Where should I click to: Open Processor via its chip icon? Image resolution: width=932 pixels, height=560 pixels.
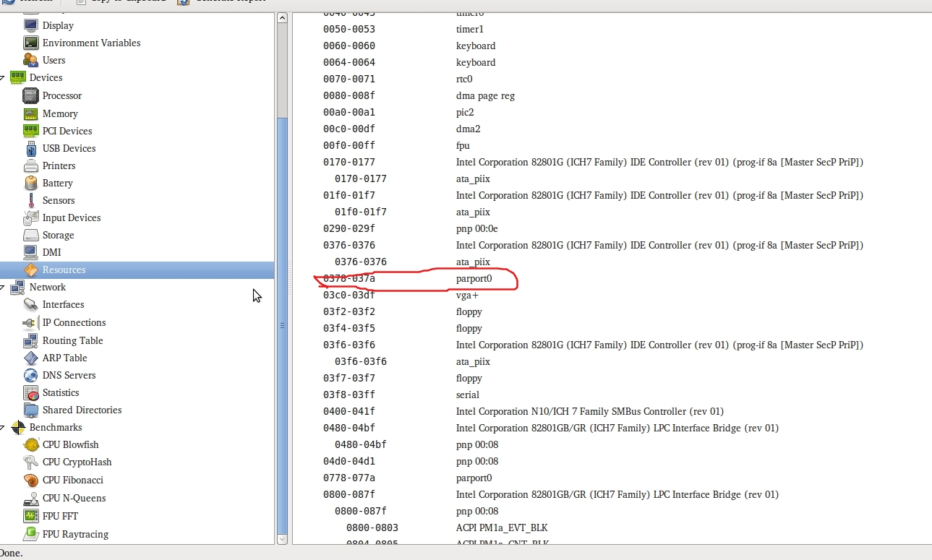pyautogui.click(x=30, y=95)
